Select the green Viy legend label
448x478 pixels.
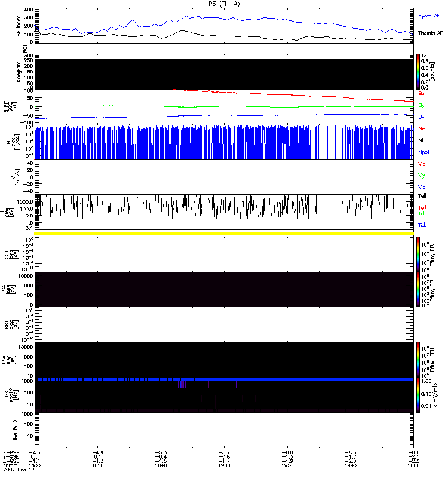(x=421, y=176)
